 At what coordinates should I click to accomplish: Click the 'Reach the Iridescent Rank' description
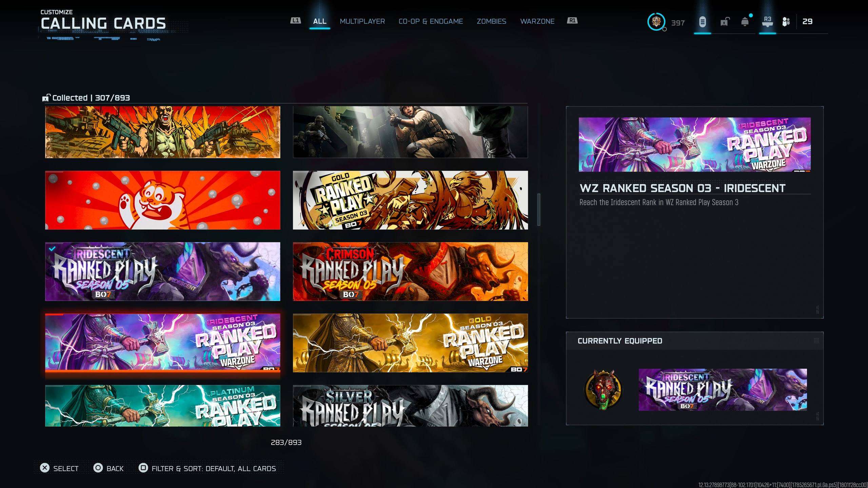click(659, 202)
